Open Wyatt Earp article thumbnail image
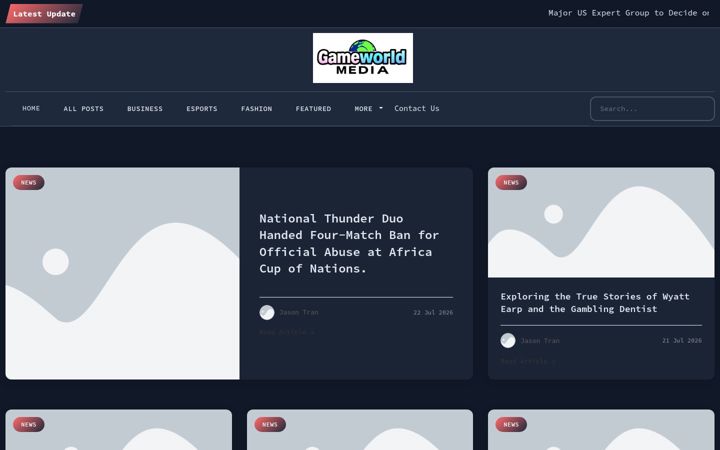Viewport: 720px width, 450px height. click(x=601, y=223)
